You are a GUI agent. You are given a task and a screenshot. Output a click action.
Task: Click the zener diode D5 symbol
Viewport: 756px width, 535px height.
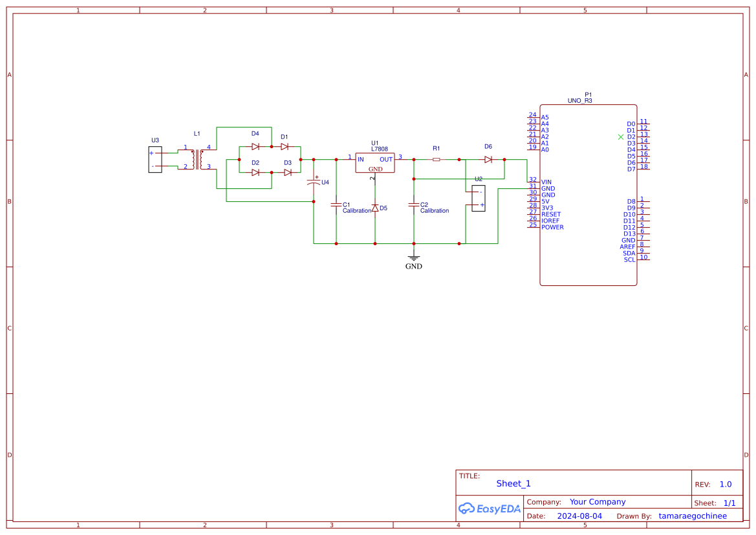point(376,208)
